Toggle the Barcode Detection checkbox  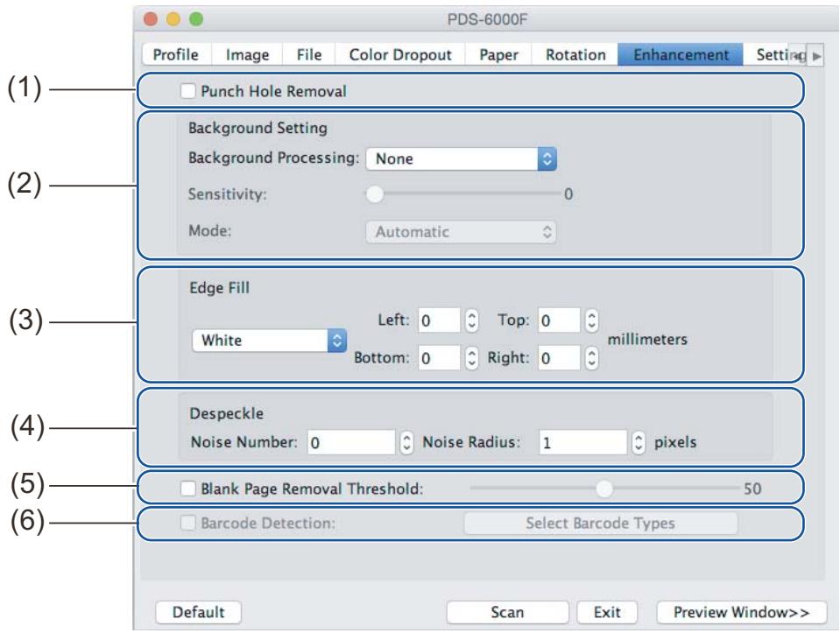[188, 523]
